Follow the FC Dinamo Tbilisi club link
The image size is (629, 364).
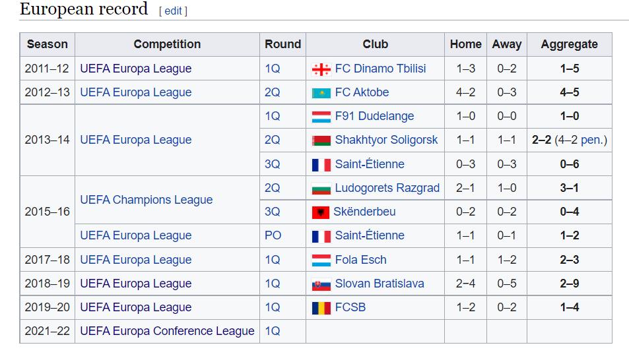[380, 69]
